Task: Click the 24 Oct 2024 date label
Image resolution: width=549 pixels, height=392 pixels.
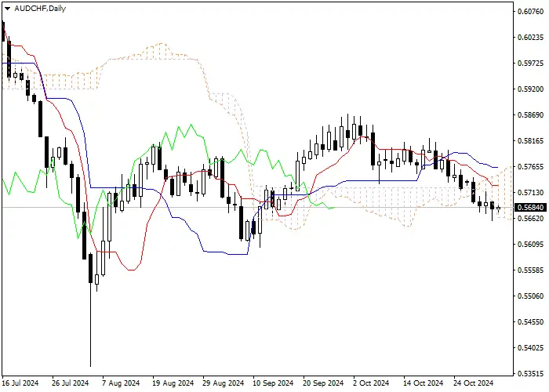Action: [x=474, y=383]
